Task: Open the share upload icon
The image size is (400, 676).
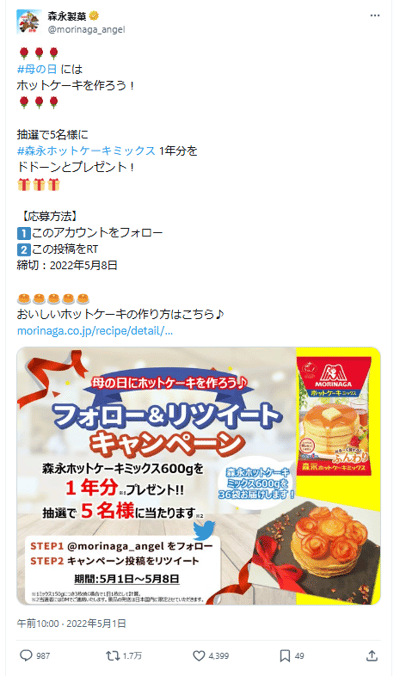Action: pyautogui.click(x=372, y=655)
